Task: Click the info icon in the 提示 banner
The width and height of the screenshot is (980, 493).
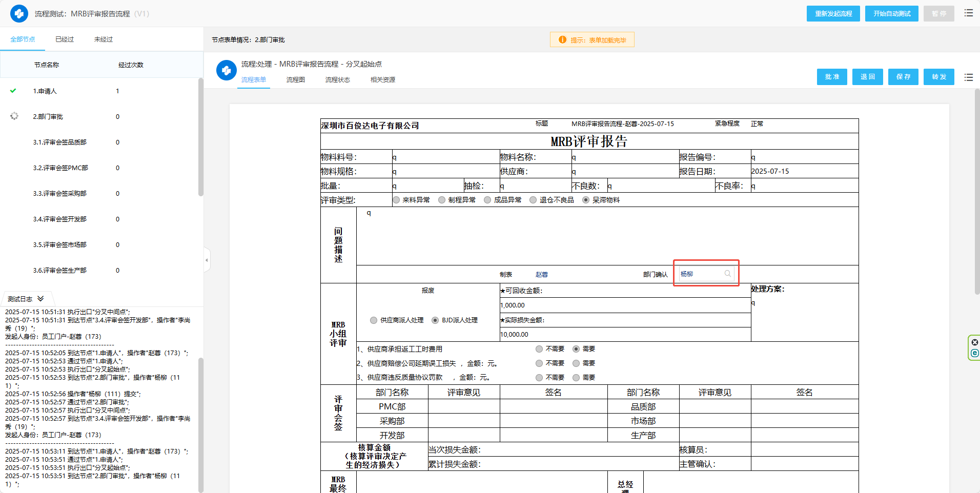Action: pyautogui.click(x=562, y=39)
